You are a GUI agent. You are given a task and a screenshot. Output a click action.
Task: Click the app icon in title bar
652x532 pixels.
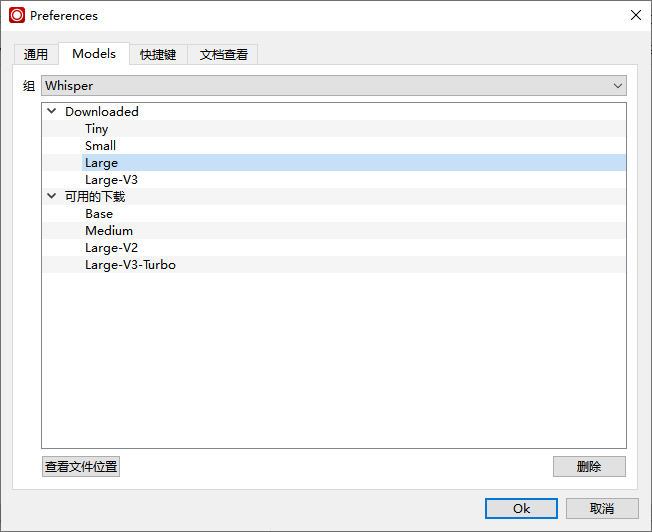pos(17,15)
